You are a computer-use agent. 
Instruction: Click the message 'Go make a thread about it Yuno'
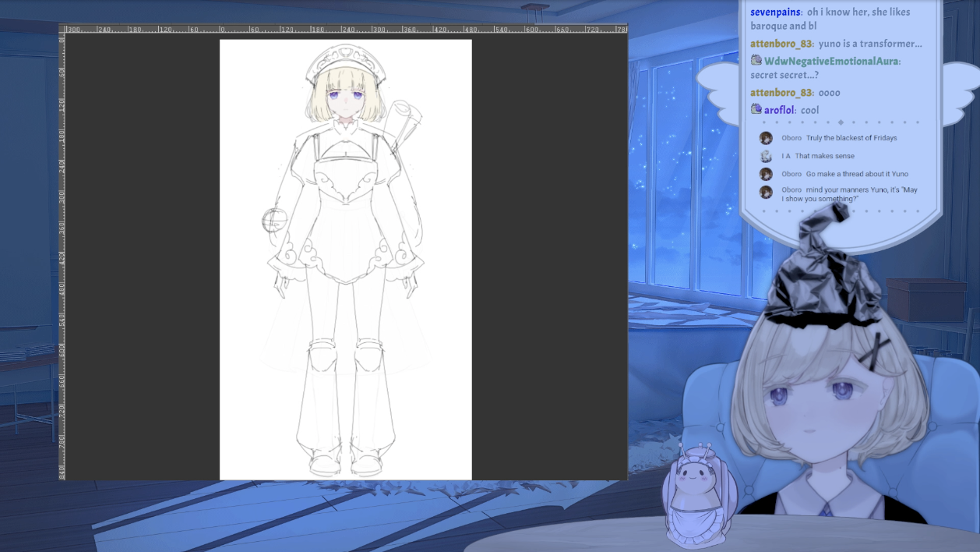857,174
